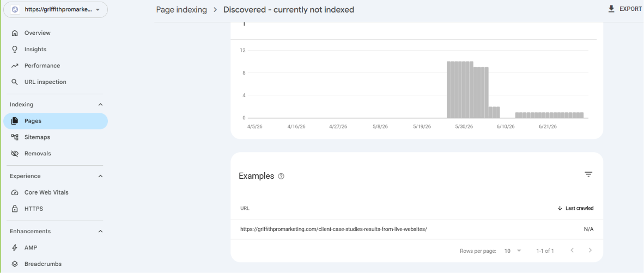Click the Discovered - currently not indexed title
This screenshot has height=273, width=644.
[289, 9]
